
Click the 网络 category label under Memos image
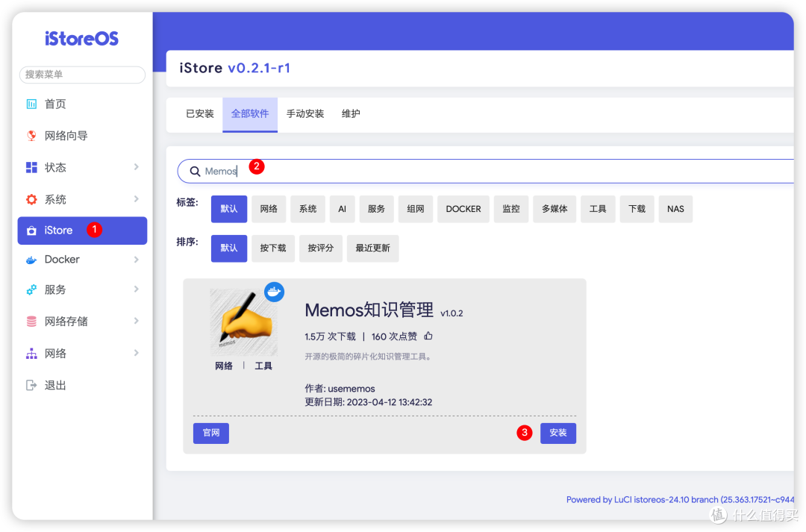(x=224, y=366)
